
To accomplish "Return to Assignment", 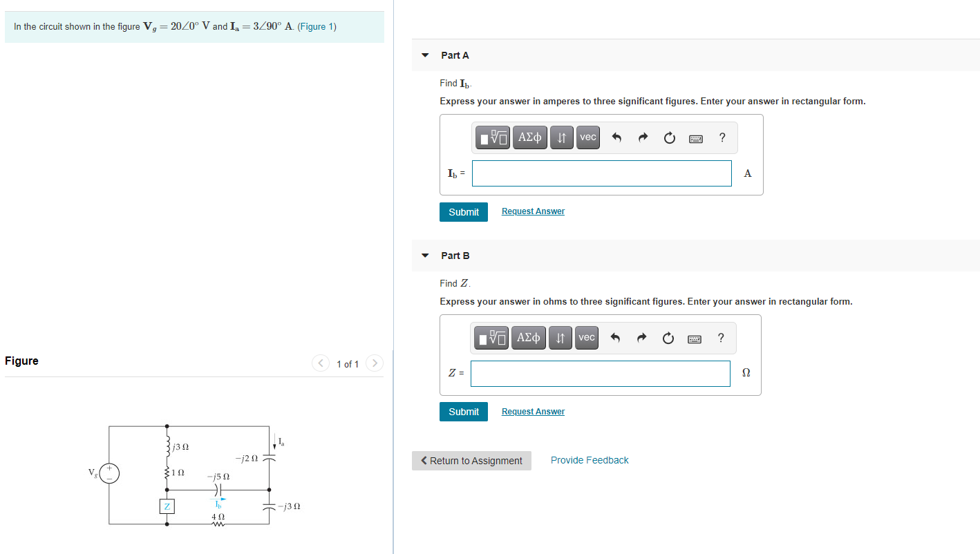I will [471, 461].
